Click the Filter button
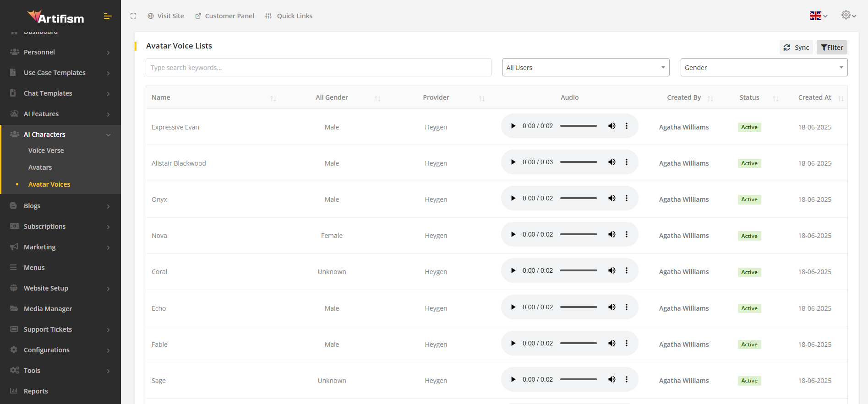The image size is (868, 404). [x=832, y=48]
